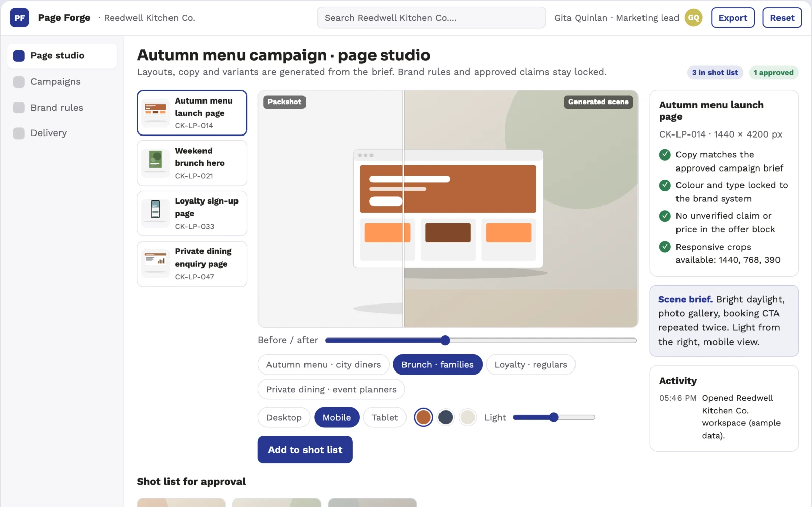
Task: Click the 3 in shot list badge
Action: pos(715,73)
